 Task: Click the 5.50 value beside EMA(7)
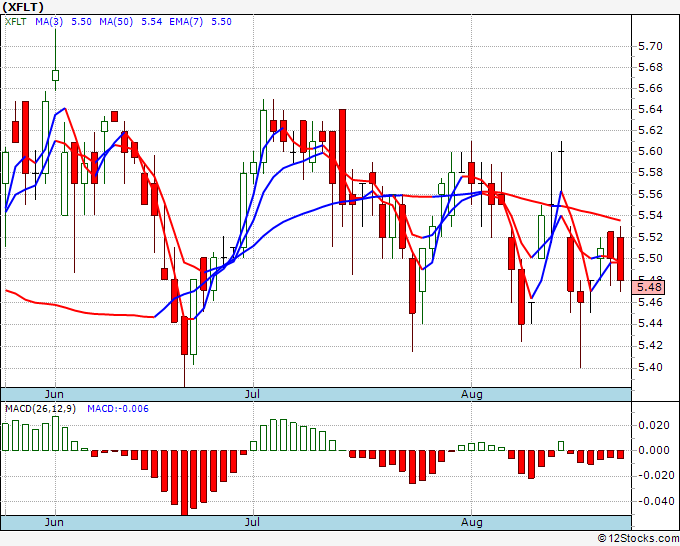point(221,21)
